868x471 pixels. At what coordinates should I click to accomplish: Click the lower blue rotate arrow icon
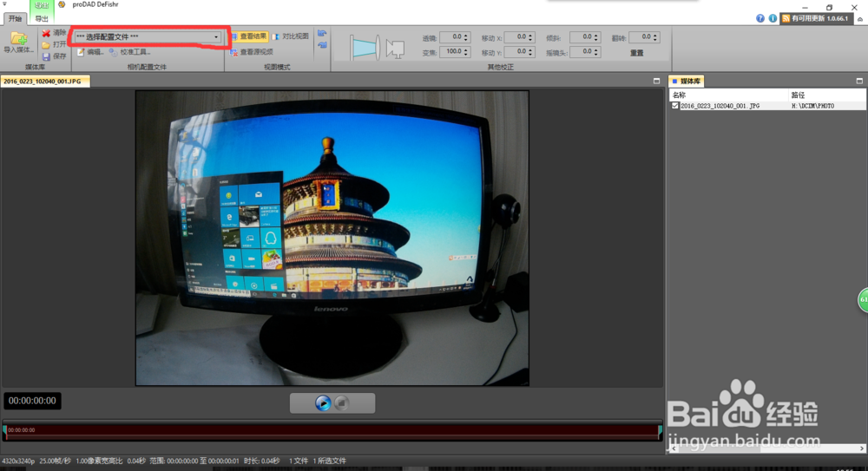click(x=322, y=45)
